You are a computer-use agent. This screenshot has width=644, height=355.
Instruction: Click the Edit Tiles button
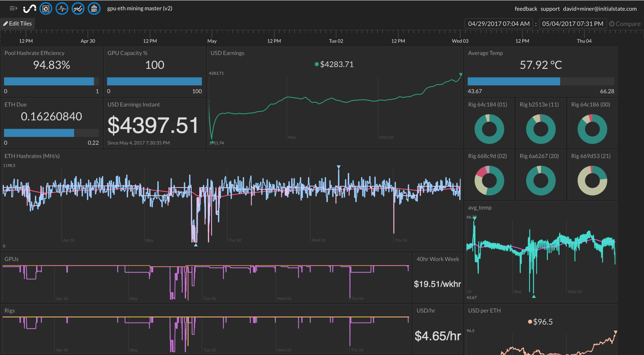pyautogui.click(x=17, y=23)
